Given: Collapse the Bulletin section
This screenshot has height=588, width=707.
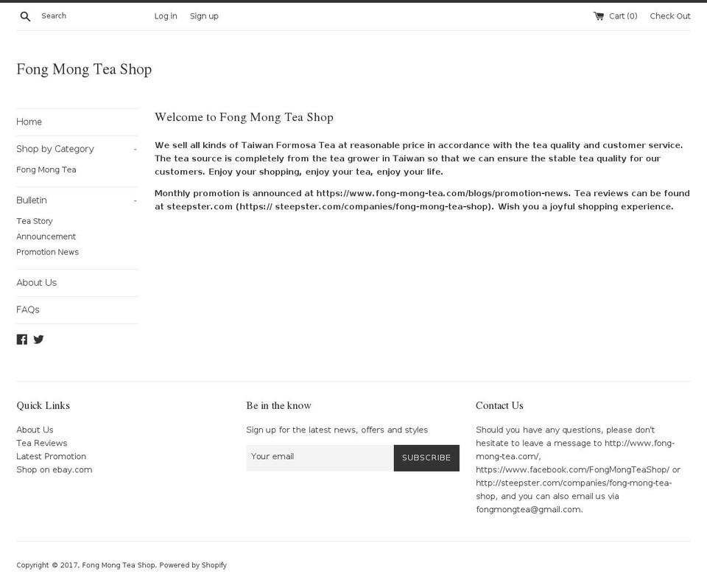Looking at the screenshot, I should coord(135,200).
